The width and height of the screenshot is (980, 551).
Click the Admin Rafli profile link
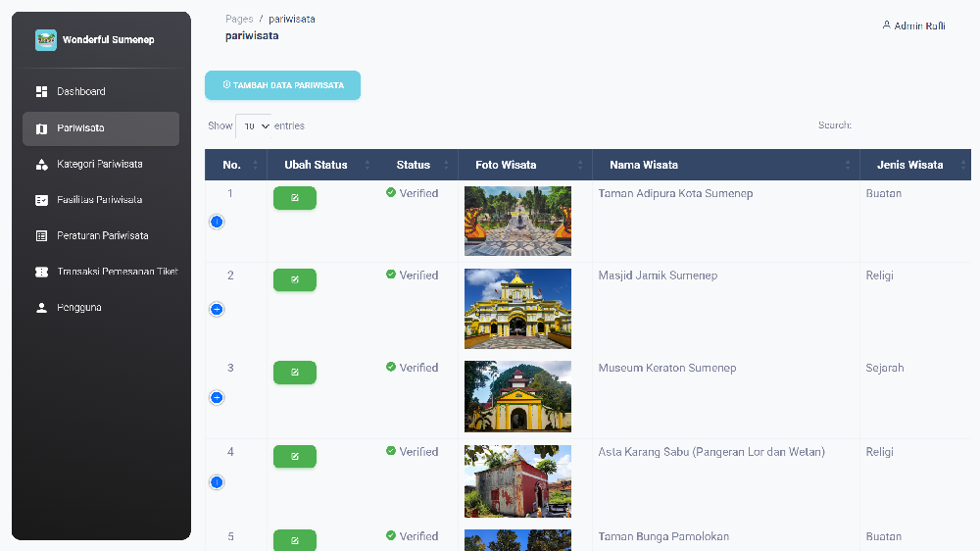(913, 25)
